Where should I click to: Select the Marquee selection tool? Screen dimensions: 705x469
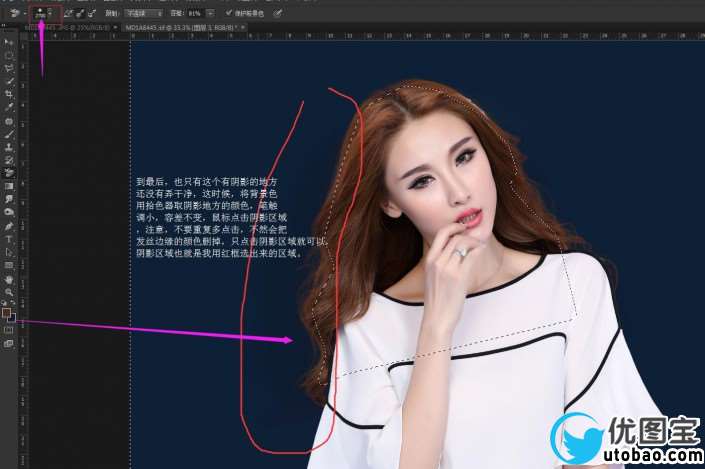pyautogui.click(x=9, y=55)
